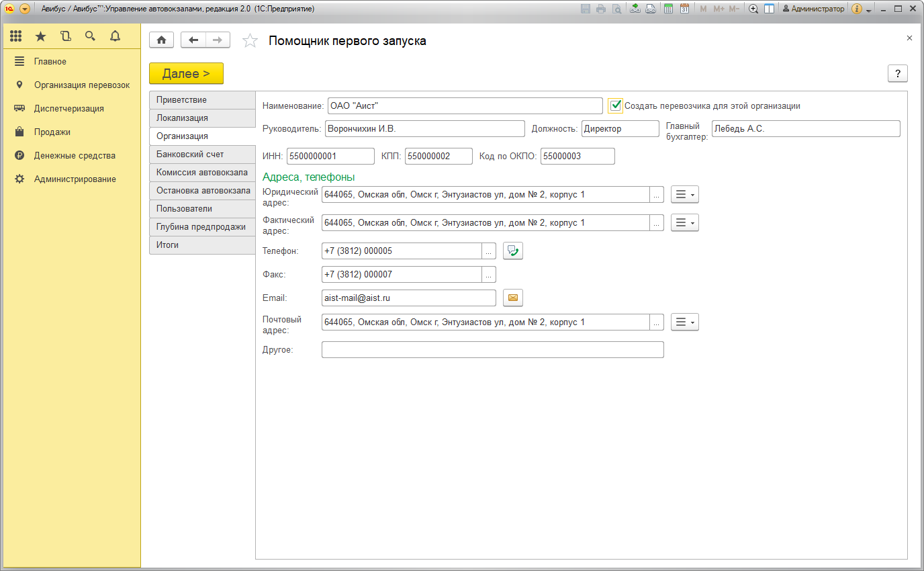Click the help question mark button
This screenshot has width=924, height=571.
[897, 74]
